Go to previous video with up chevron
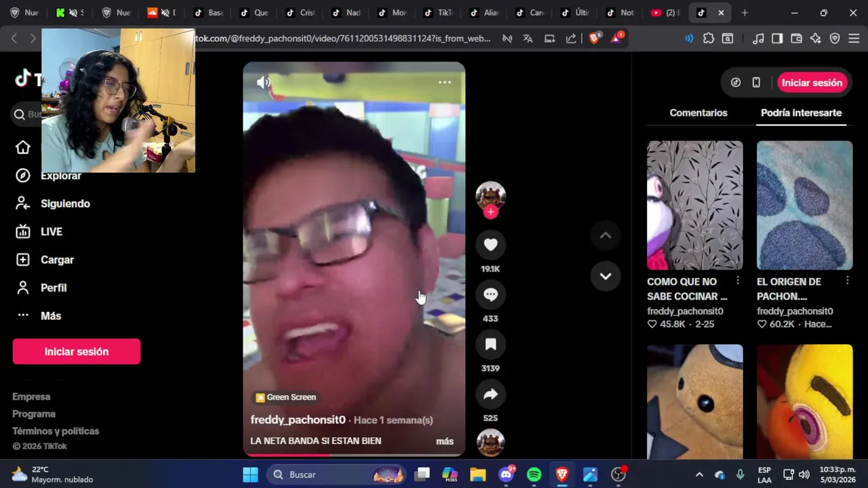This screenshot has height=488, width=868. click(606, 235)
